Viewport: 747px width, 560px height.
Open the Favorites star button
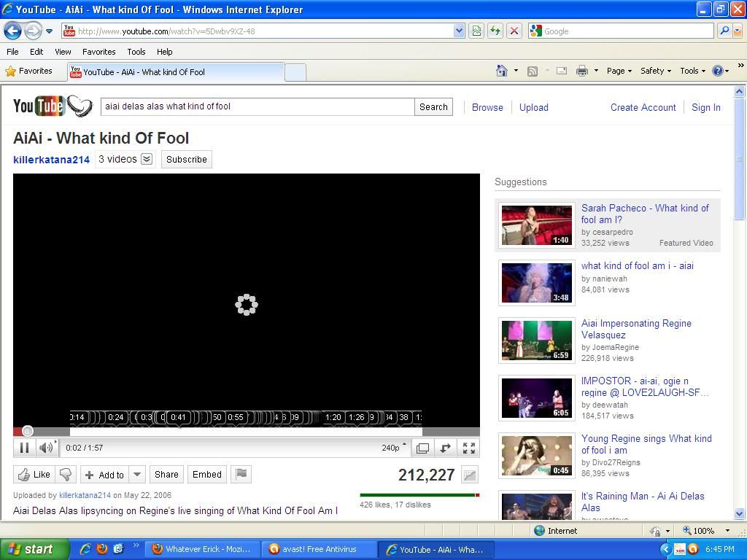point(28,71)
